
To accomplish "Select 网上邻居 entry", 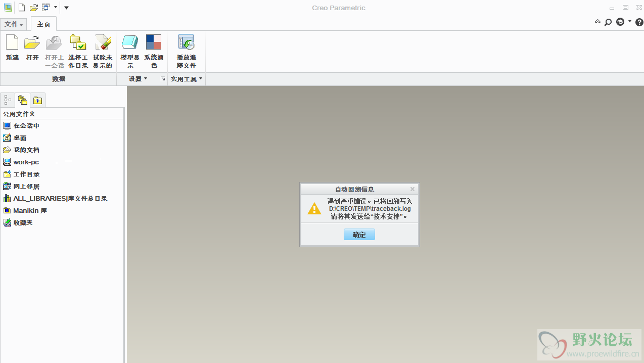I will [x=21, y=187].
